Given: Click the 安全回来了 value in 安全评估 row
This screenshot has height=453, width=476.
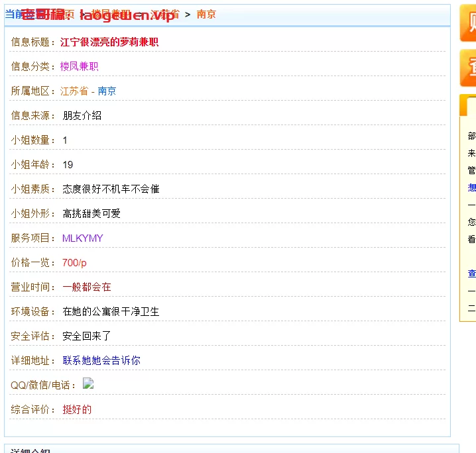Looking at the screenshot, I should [87, 336].
